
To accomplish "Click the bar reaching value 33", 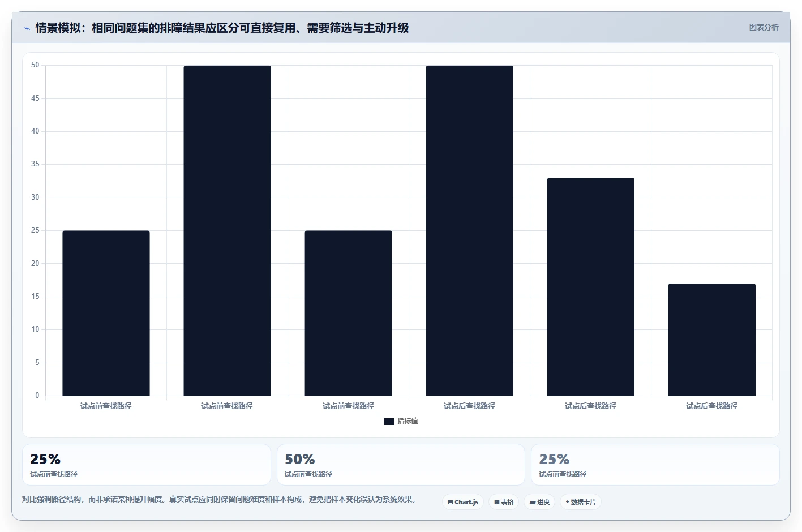I will (x=590, y=286).
